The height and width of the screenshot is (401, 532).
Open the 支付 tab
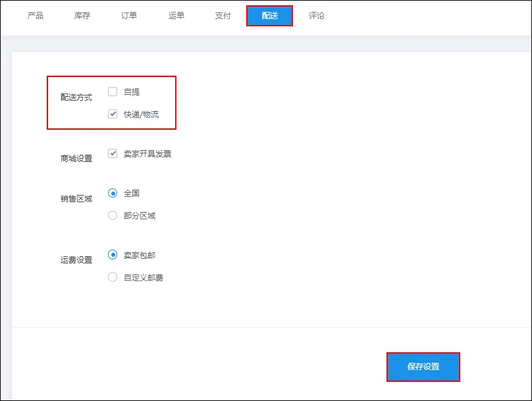223,16
